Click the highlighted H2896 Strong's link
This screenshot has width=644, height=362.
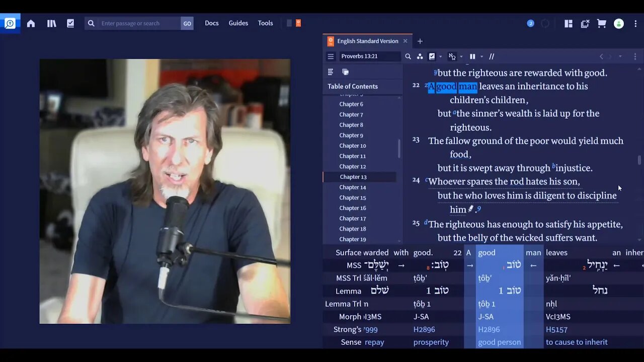click(x=489, y=329)
